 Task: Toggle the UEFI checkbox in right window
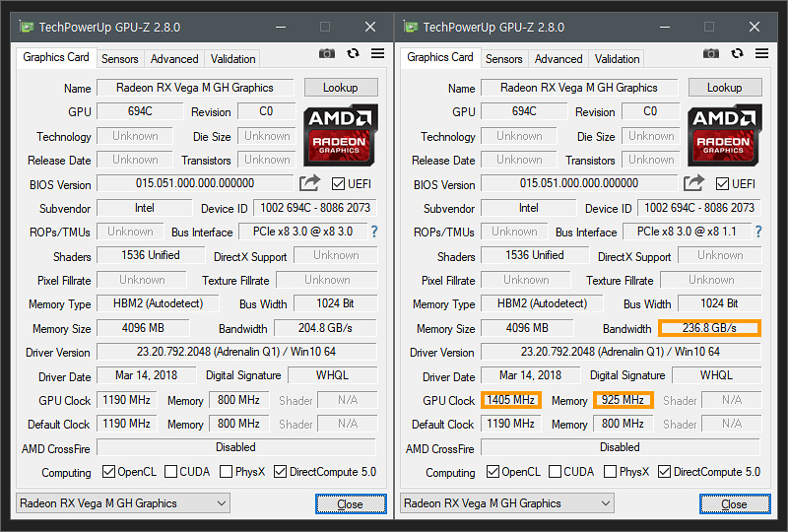point(722,184)
